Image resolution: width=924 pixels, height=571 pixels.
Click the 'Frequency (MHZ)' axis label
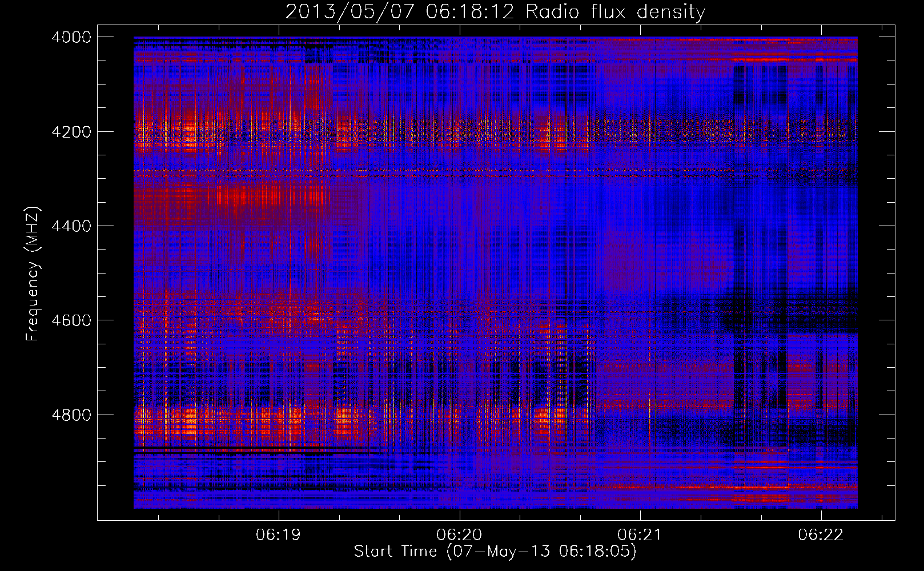[33, 274]
